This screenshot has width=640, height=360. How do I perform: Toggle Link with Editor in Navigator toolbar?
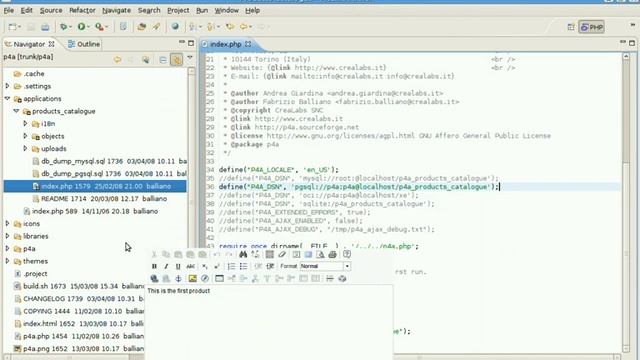coord(176,60)
